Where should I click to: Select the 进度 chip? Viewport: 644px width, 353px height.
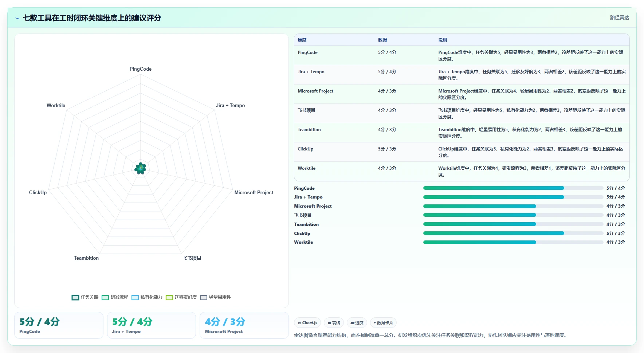tap(357, 323)
